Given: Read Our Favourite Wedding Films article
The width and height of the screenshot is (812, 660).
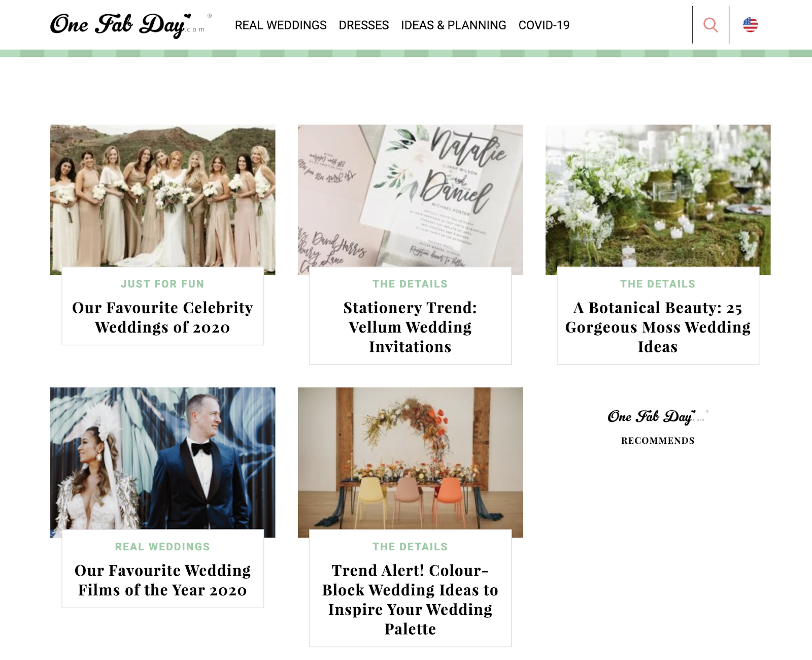Looking at the screenshot, I should pos(163,580).
